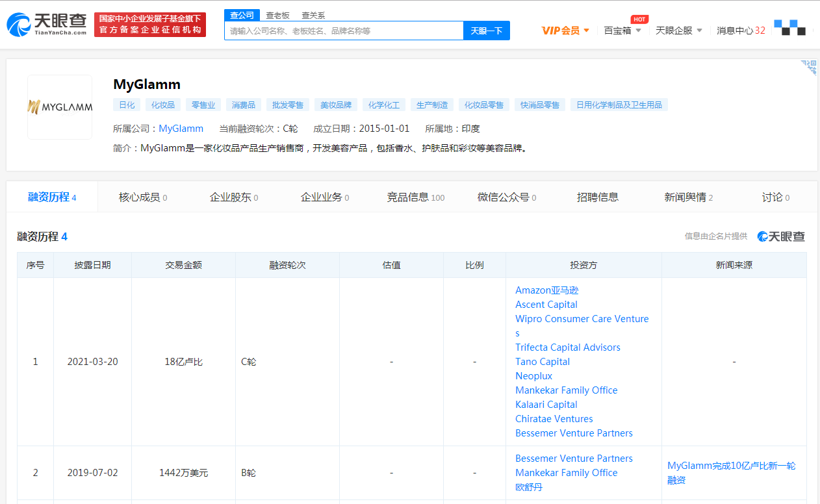Click the 天眼一下 search button
820x504 pixels.
point(487,31)
